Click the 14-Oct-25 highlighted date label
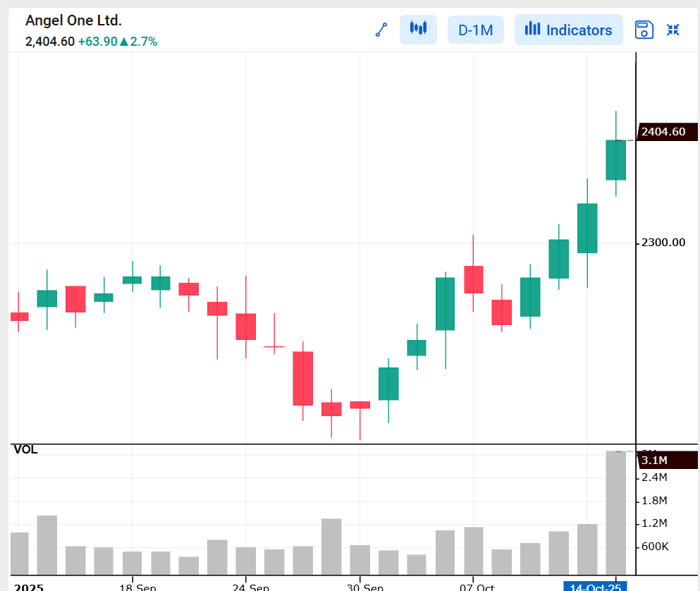The image size is (700, 591). tap(595, 586)
